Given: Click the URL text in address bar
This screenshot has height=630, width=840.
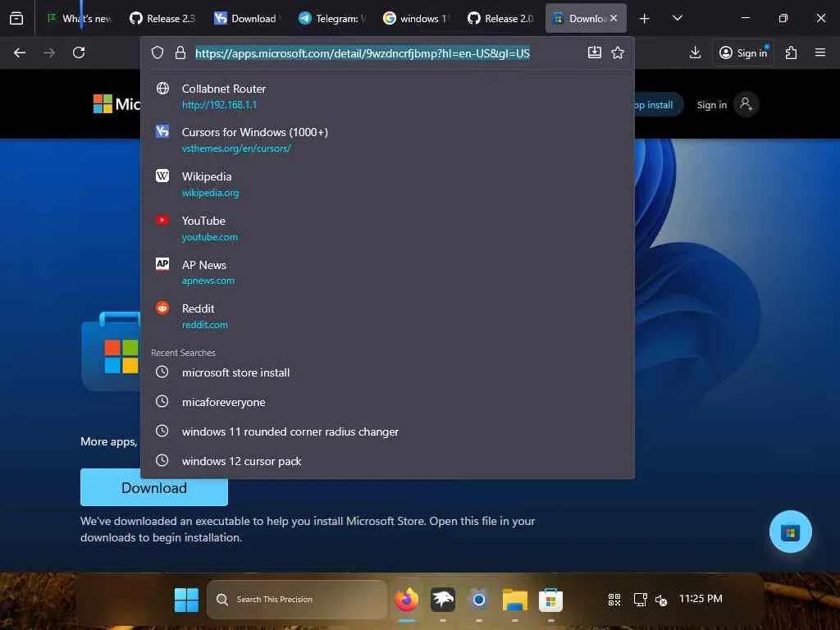Looking at the screenshot, I should click(362, 53).
